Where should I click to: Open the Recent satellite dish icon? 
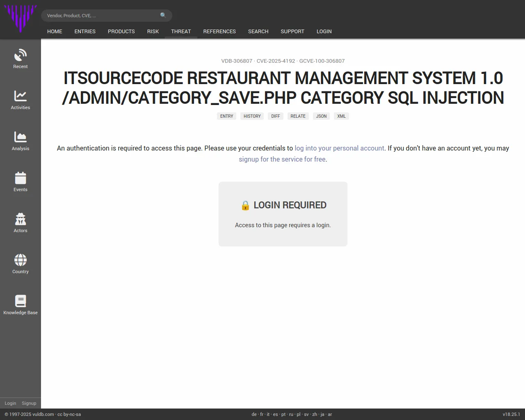(x=21, y=55)
